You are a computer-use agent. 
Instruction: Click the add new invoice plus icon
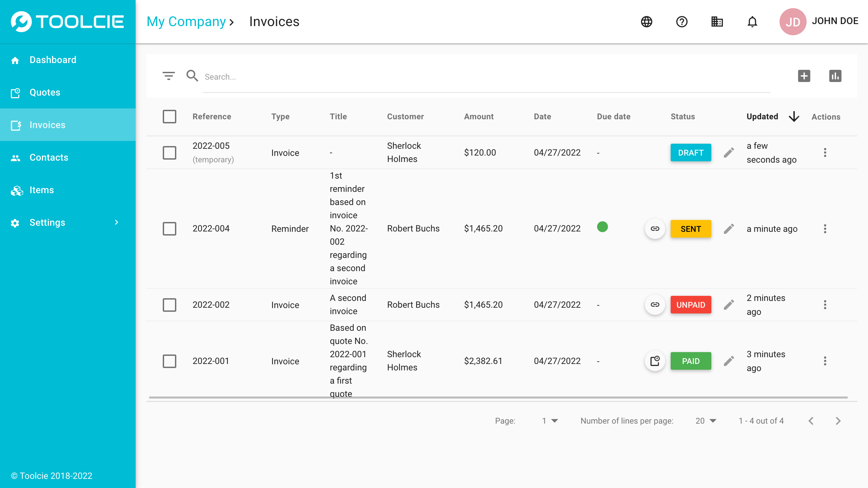click(x=804, y=76)
